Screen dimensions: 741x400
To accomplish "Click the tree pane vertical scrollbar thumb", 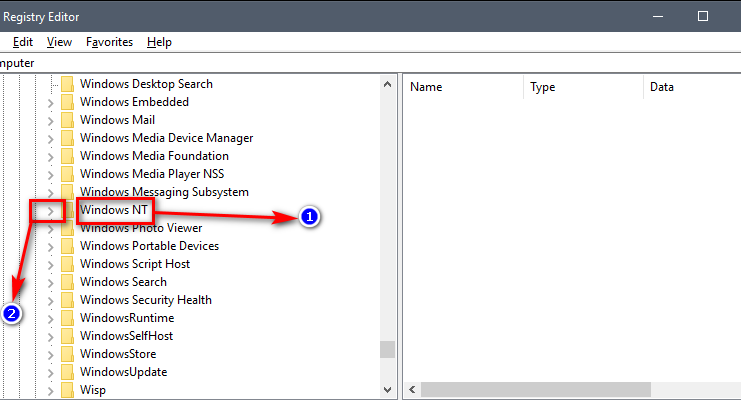I will (x=388, y=350).
